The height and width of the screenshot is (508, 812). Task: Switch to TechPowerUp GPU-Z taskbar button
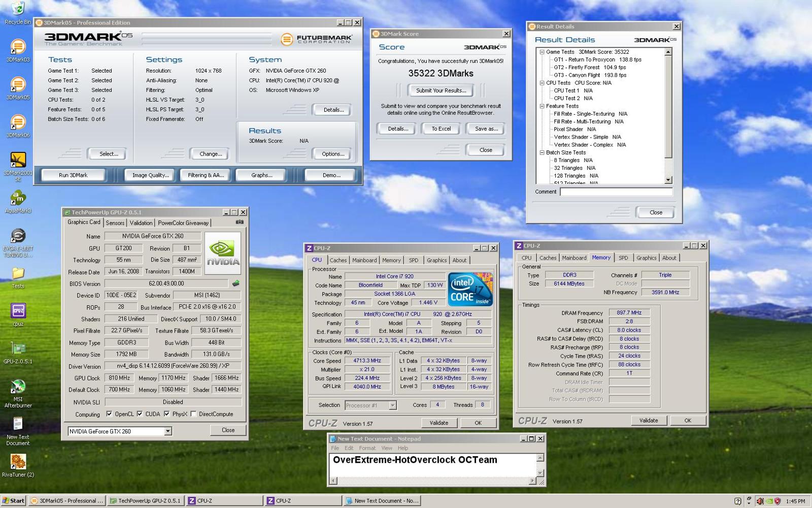coord(146,501)
